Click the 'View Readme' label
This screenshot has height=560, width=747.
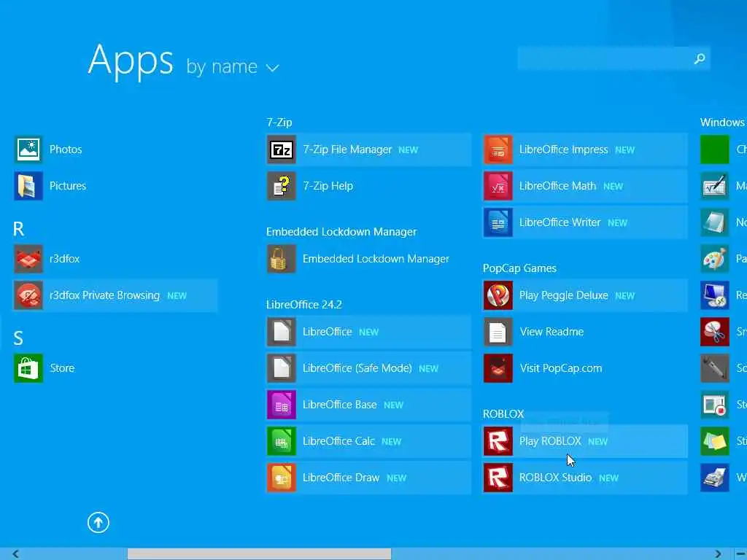click(551, 332)
